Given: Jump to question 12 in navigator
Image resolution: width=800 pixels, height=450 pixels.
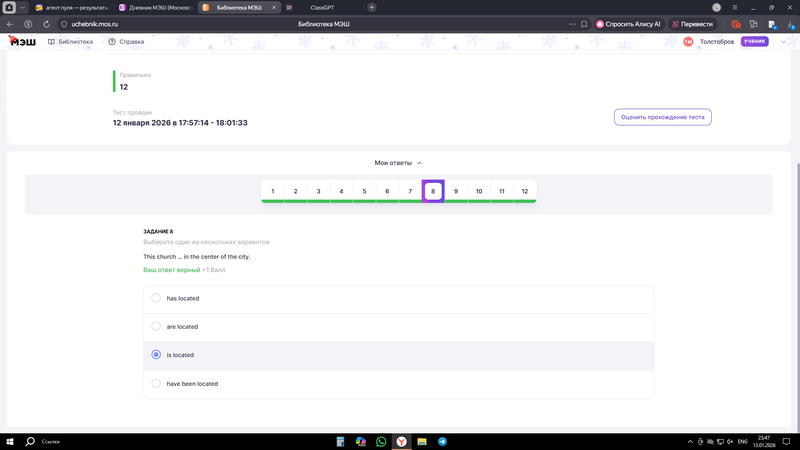Looking at the screenshot, I should (524, 191).
